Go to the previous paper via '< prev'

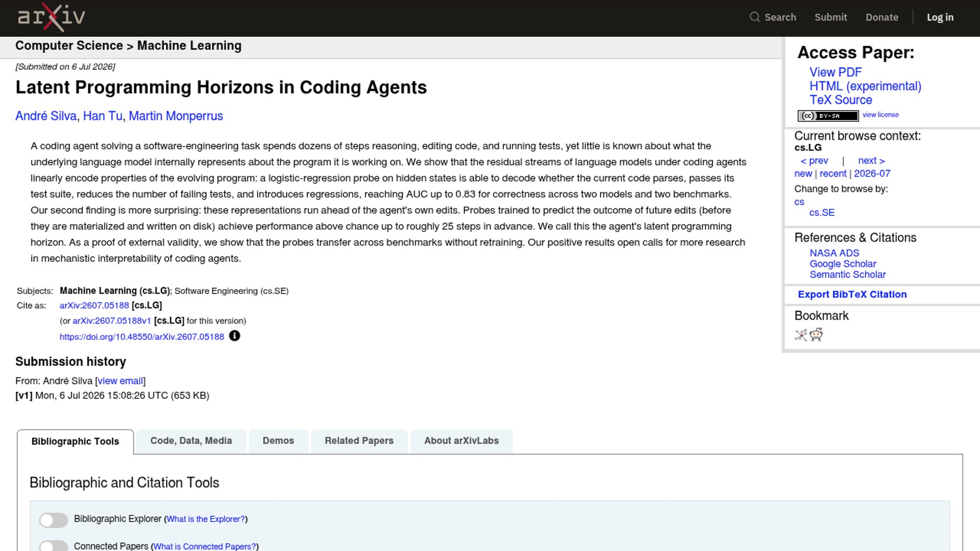[x=814, y=161]
